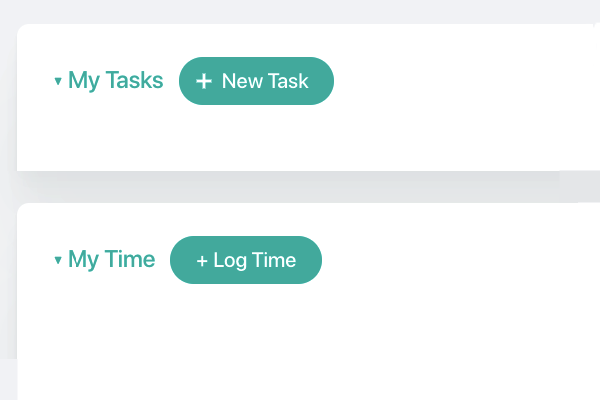Select the My Time heading text
The height and width of the screenshot is (400, 600).
click(x=111, y=260)
